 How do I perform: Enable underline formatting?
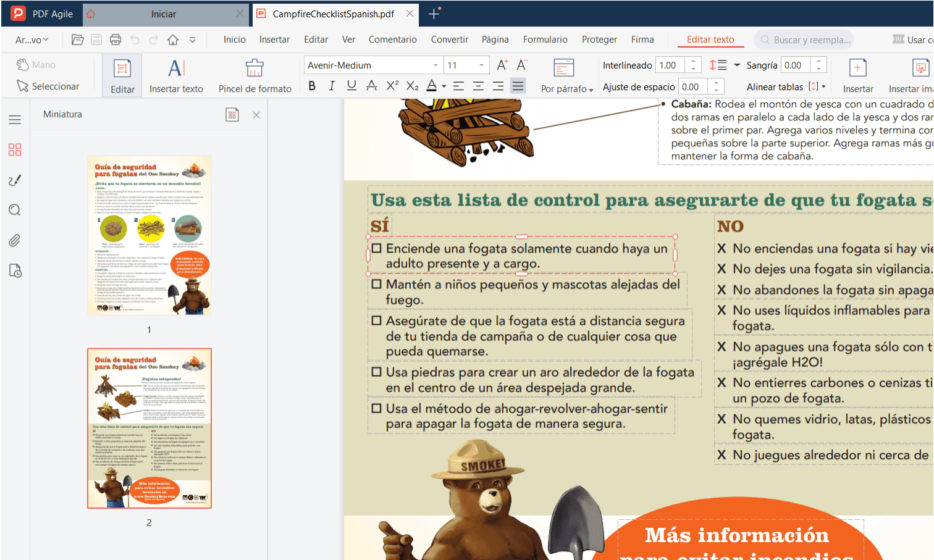click(351, 86)
